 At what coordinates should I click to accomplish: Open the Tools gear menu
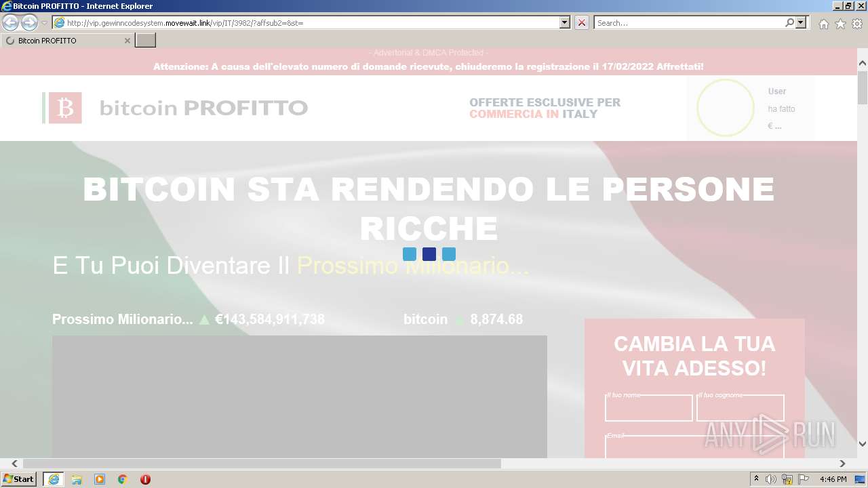[x=857, y=24]
